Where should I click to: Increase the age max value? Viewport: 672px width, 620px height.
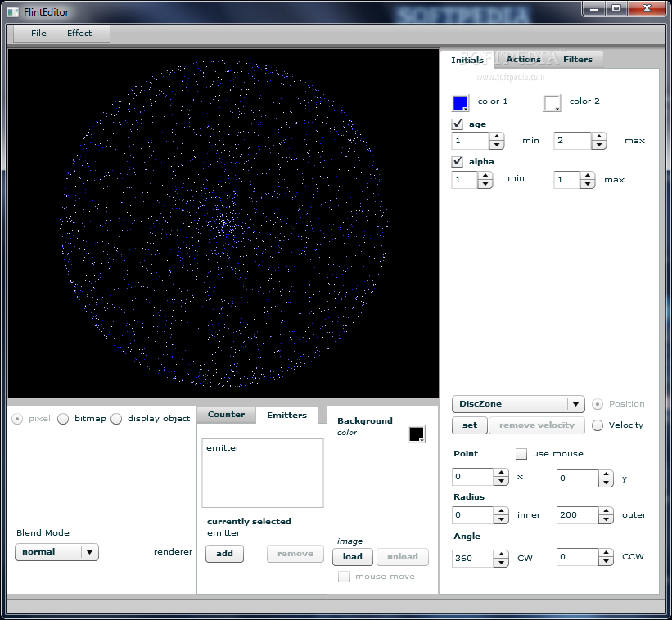(x=599, y=137)
